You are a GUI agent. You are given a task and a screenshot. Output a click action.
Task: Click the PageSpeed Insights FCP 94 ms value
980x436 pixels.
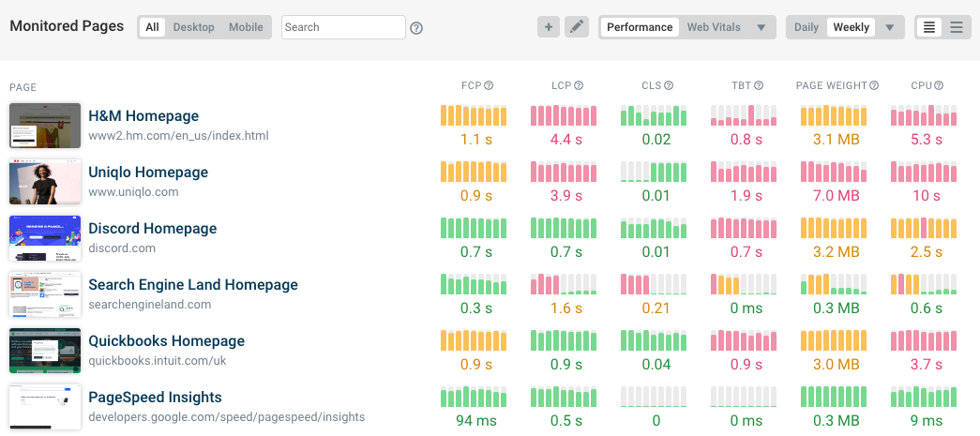(475, 421)
